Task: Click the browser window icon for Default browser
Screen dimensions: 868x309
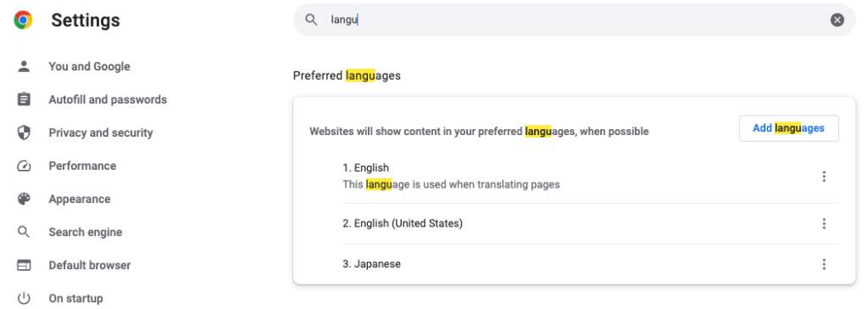Action: pyautogui.click(x=24, y=265)
